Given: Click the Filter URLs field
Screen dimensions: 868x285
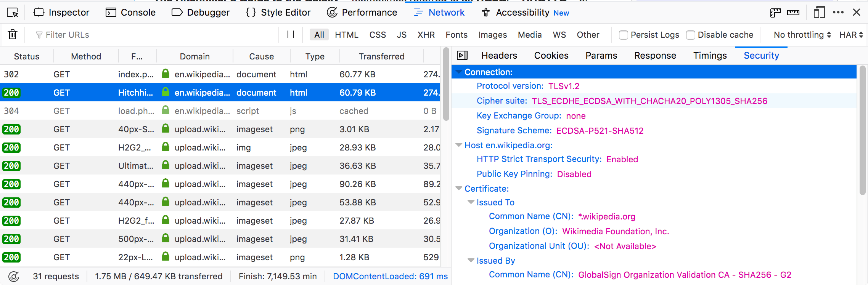Looking at the screenshot, I should (153, 35).
